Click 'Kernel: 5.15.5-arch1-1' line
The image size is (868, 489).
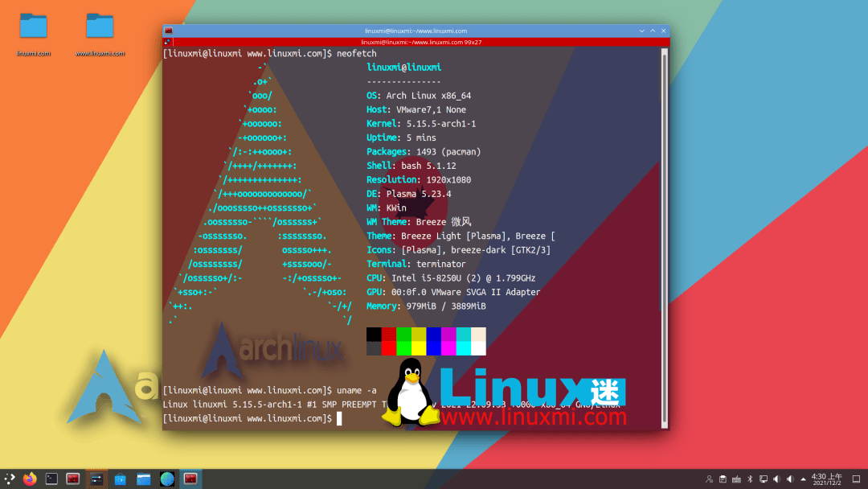(x=421, y=124)
